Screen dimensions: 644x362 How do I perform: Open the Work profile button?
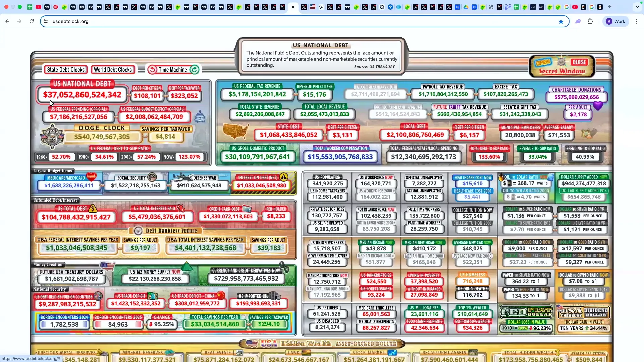pyautogui.click(x=616, y=21)
